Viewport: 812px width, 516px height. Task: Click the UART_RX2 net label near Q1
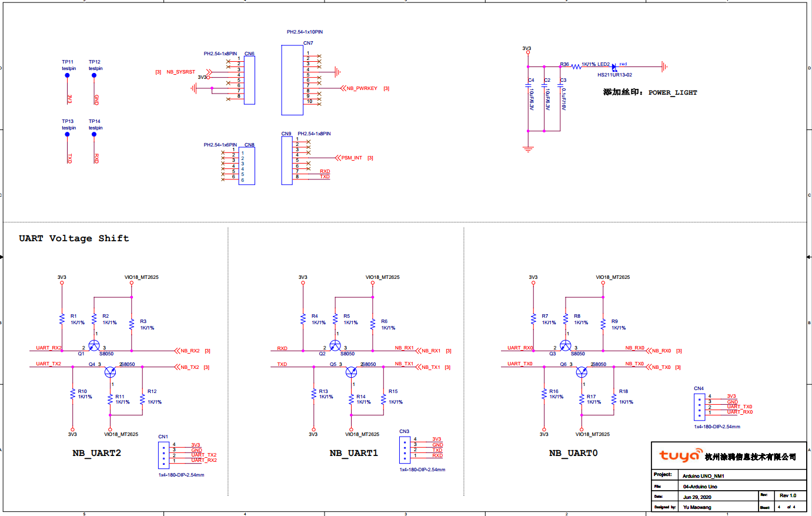pyautogui.click(x=49, y=348)
